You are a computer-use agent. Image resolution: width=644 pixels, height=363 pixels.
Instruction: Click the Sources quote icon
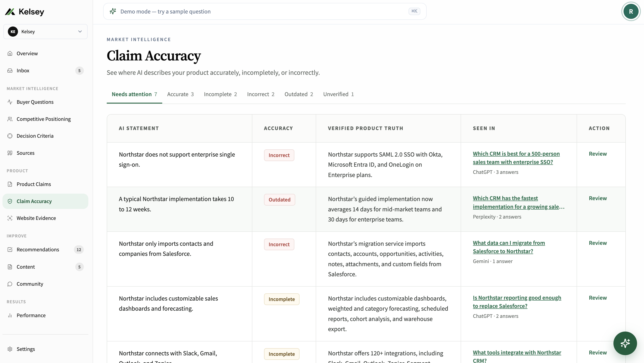10,153
